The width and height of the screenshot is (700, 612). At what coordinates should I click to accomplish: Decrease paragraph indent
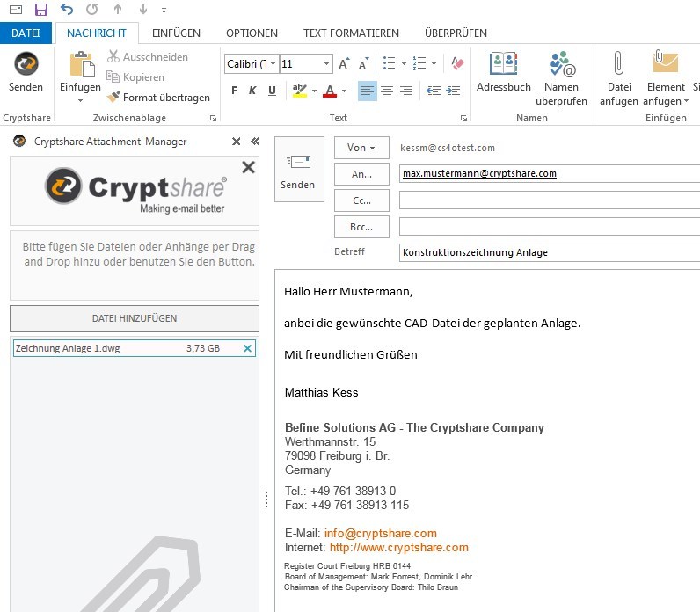point(434,91)
